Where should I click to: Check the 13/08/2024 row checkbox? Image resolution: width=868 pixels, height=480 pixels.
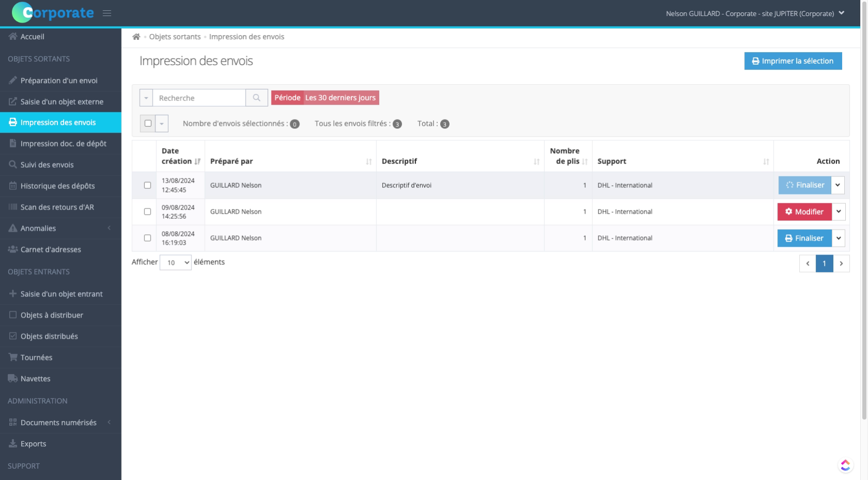(x=147, y=185)
